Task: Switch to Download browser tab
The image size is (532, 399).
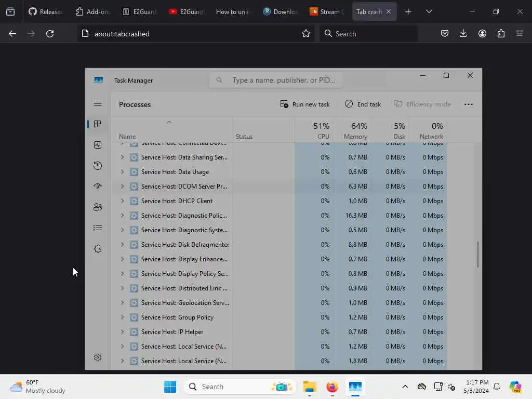Action: pos(280,12)
